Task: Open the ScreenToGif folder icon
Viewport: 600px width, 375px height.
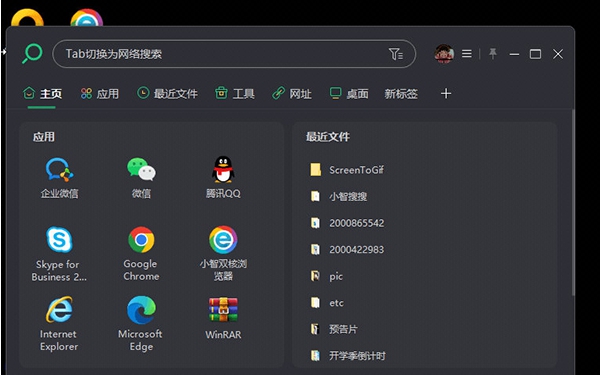Action: coord(315,170)
